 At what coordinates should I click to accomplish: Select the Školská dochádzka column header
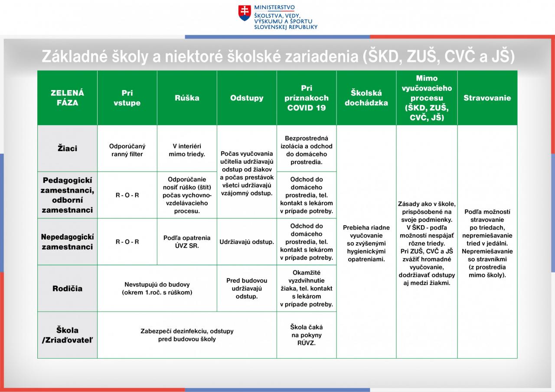(366, 98)
